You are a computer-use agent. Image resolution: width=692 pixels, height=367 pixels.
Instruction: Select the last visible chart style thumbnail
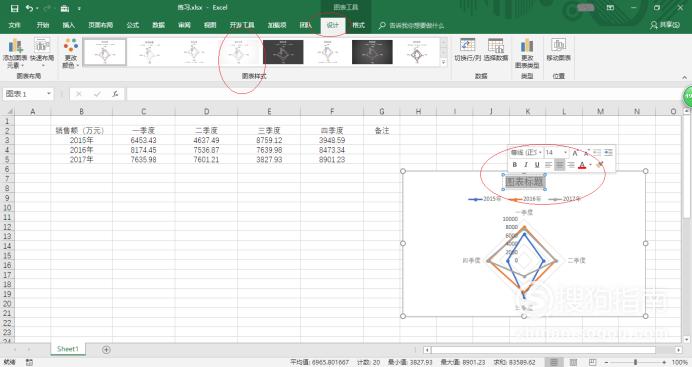(417, 52)
